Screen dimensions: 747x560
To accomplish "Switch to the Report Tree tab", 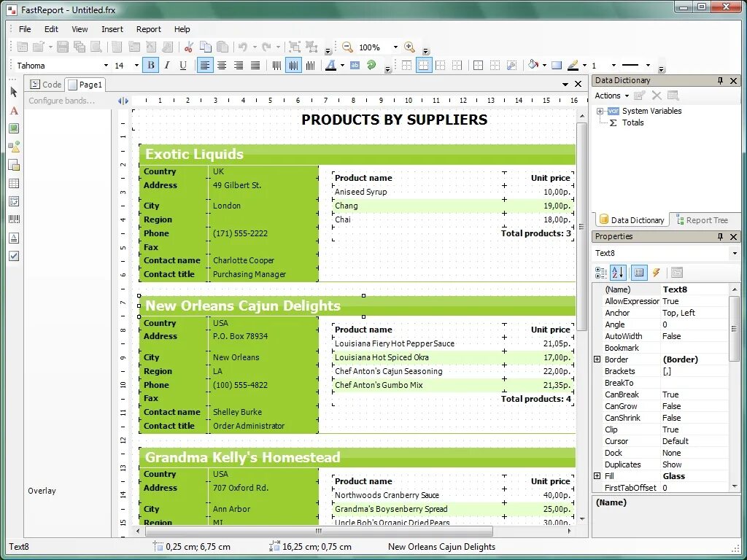I will click(x=702, y=220).
